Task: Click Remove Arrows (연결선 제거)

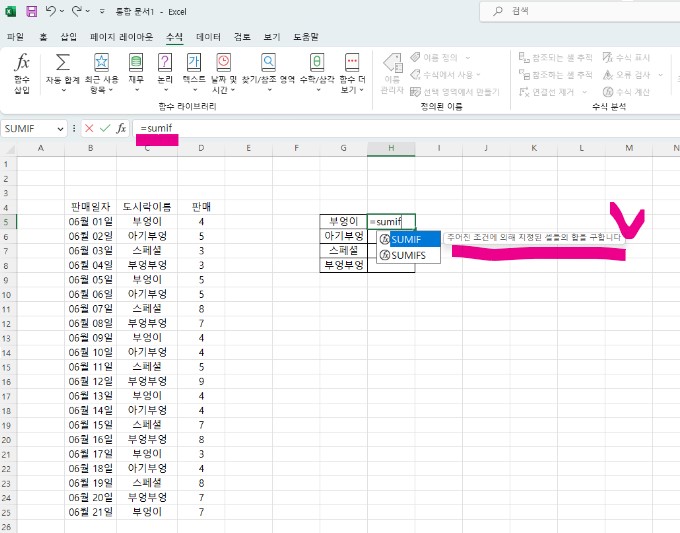Action: [x=547, y=92]
